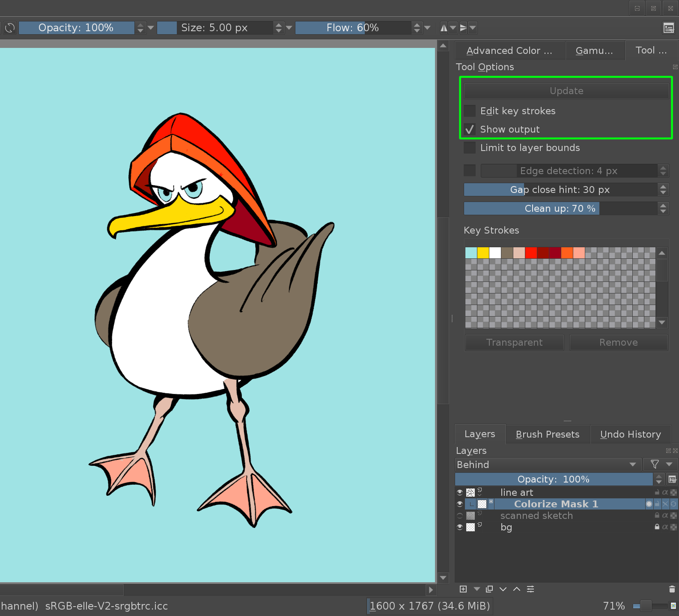679x616 pixels.
Task: Open the Undo History tab
Action: click(x=630, y=434)
